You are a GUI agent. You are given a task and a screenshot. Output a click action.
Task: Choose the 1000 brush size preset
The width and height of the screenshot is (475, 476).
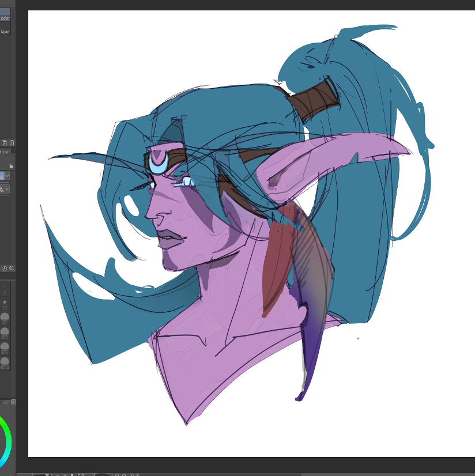pyautogui.click(x=5, y=361)
